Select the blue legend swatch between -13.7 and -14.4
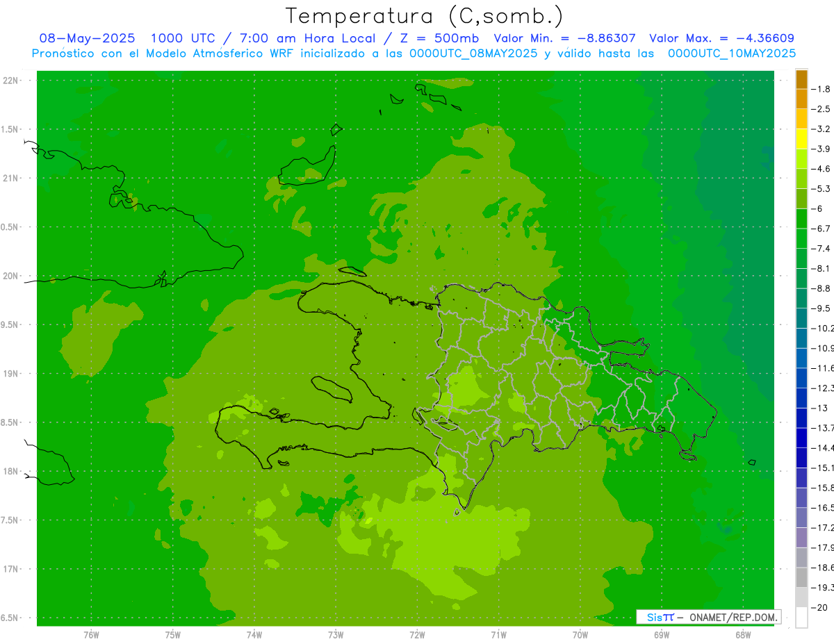This screenshot has height=644, width=834. (801, 438)
